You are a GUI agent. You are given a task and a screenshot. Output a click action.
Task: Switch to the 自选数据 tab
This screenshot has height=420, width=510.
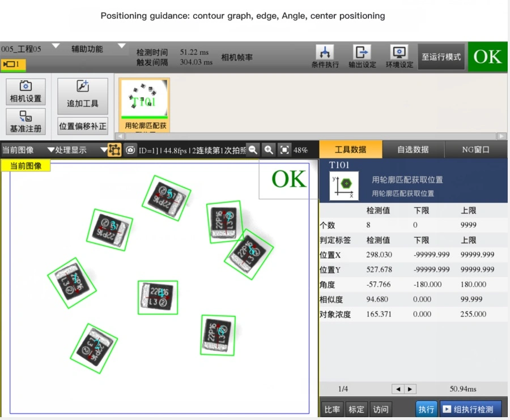coord(413,149)
